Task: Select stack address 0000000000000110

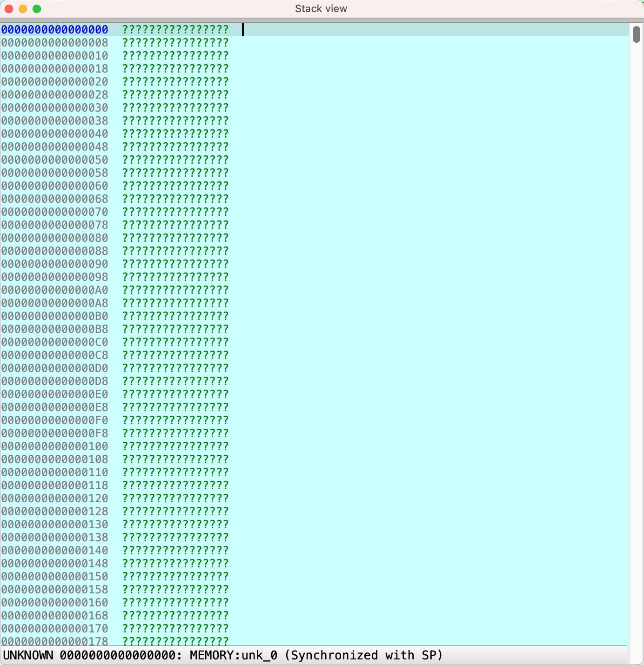Action: [55, 472]
